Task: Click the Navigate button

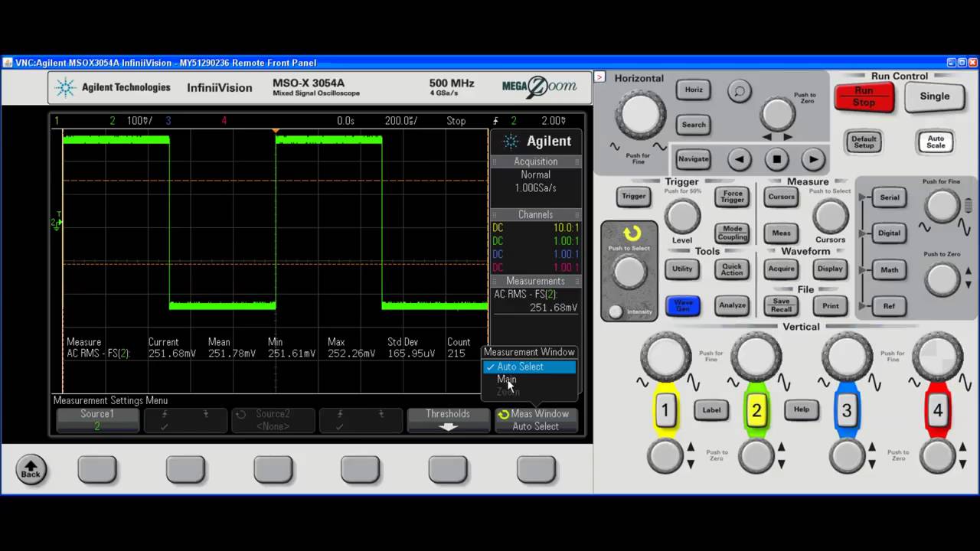Action: (694, 159)
